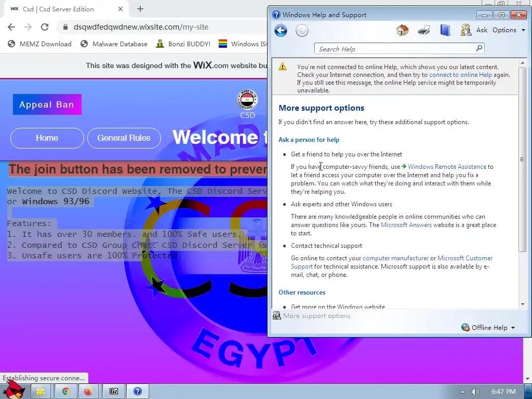Image resolution: width=532 pixels, height=399 pixels.
Task: Close the Csd Server Edition tab
Action: pyautogui.click(x=121, y=9)
